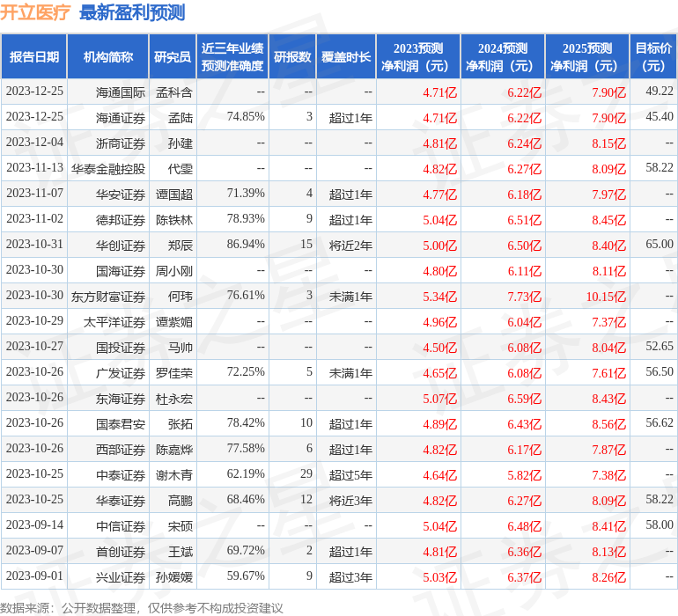Click researcher name 宋硕
This screenshot has width=678, height=616.
[181, 525]
